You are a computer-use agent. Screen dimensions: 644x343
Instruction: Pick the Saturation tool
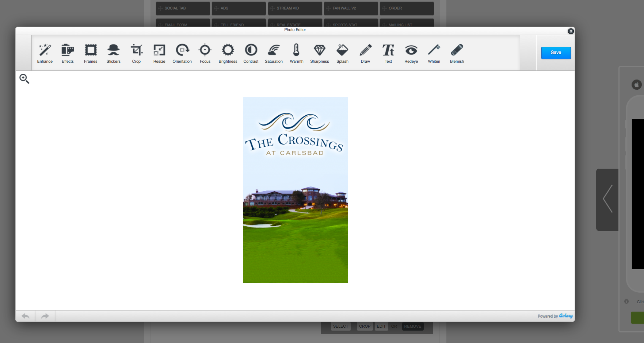pos(274,53)
